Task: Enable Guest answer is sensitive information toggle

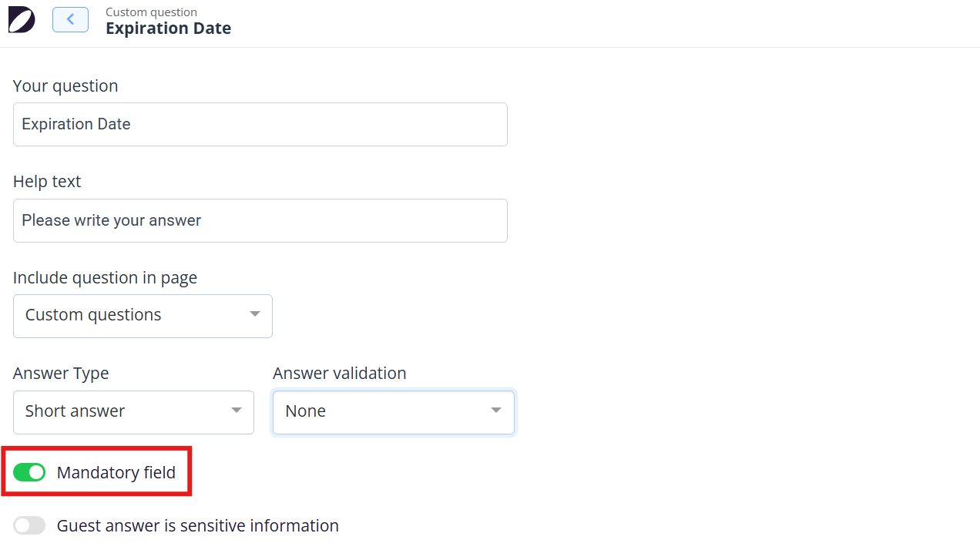Action: click(x=29, y=525)
